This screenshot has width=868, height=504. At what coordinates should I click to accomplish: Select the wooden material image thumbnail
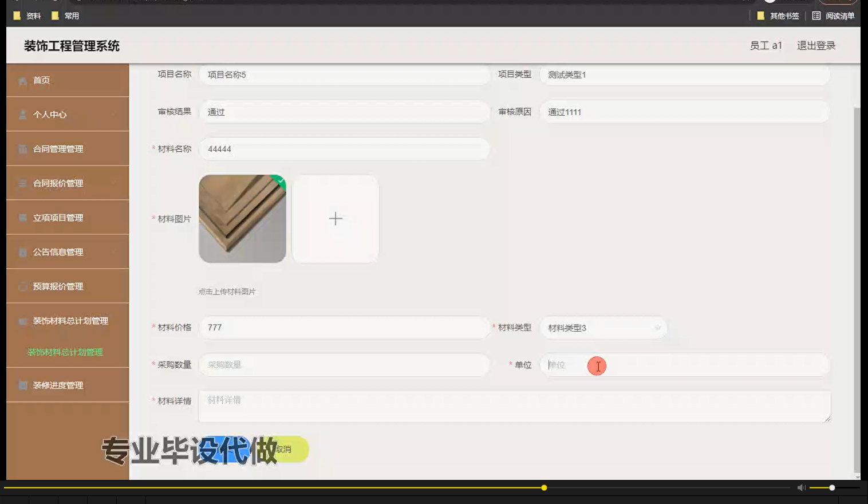click(242, 219)
